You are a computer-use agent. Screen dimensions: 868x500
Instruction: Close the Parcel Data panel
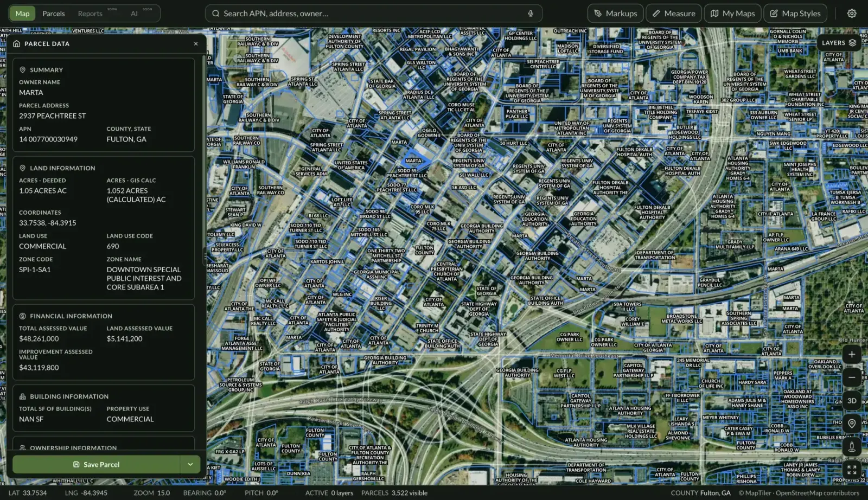[x=196, y=44]
